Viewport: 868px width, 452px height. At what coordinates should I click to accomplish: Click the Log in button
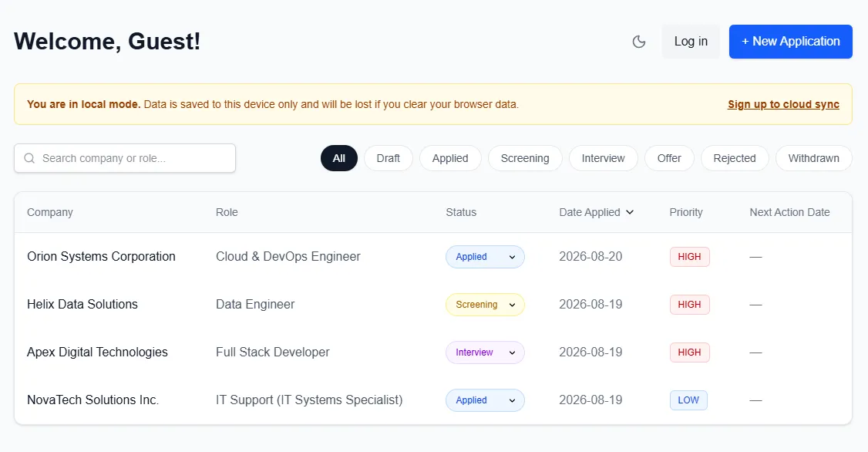(691, 42)
